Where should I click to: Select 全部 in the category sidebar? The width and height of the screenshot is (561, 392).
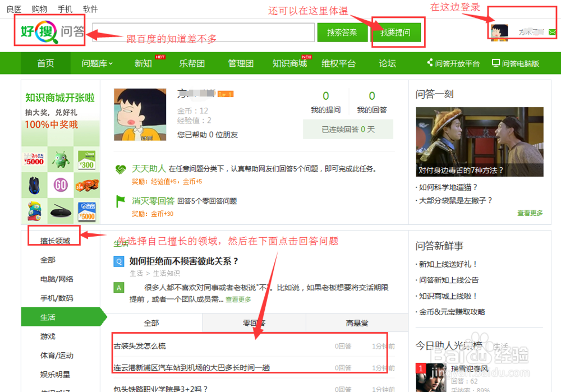pyautogui.click(x=48, y=260)
